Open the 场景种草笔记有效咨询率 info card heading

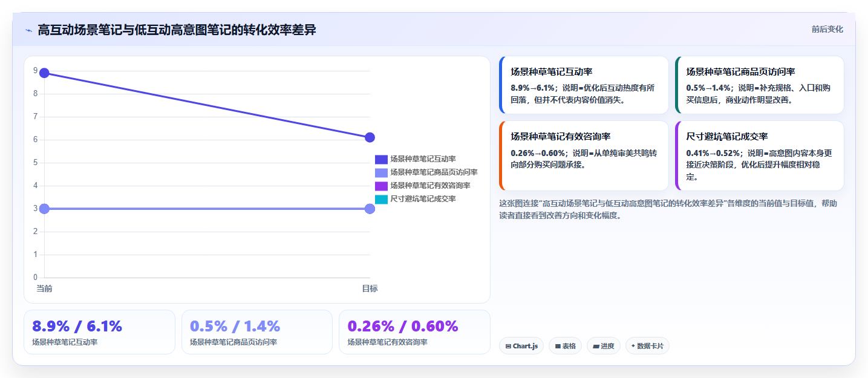(x=561, y=137)
